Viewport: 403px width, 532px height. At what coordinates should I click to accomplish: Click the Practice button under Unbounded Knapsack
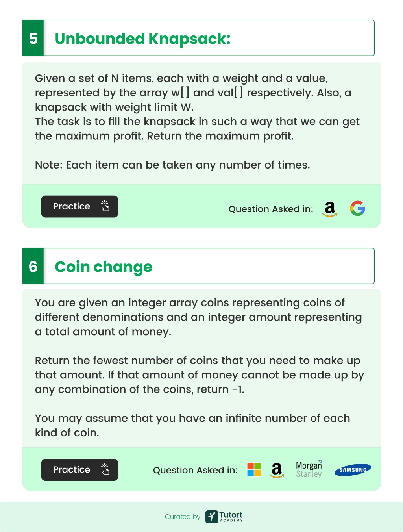(x=79, y=206)
